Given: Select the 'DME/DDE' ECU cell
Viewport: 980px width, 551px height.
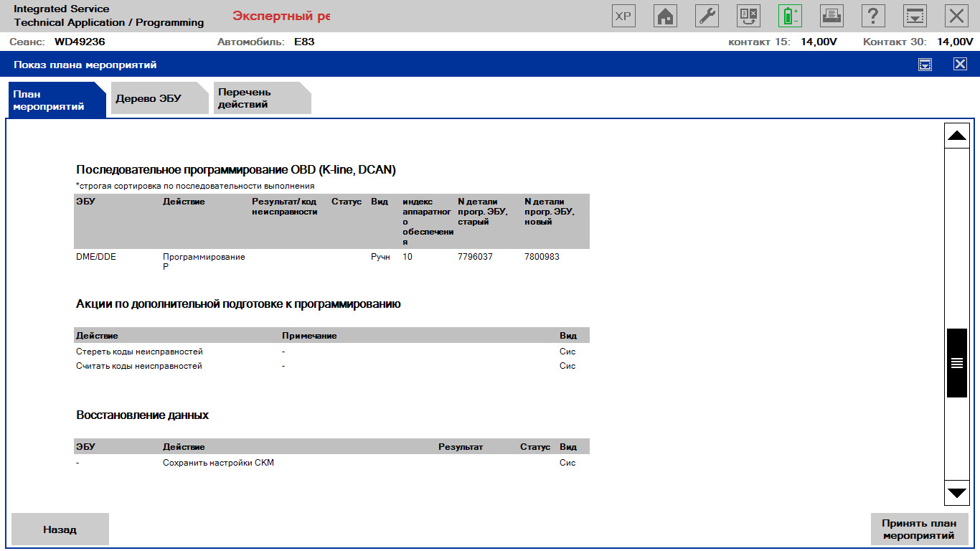Looking at the screenshot, I should pyautogui.click(x=96, y=257).
